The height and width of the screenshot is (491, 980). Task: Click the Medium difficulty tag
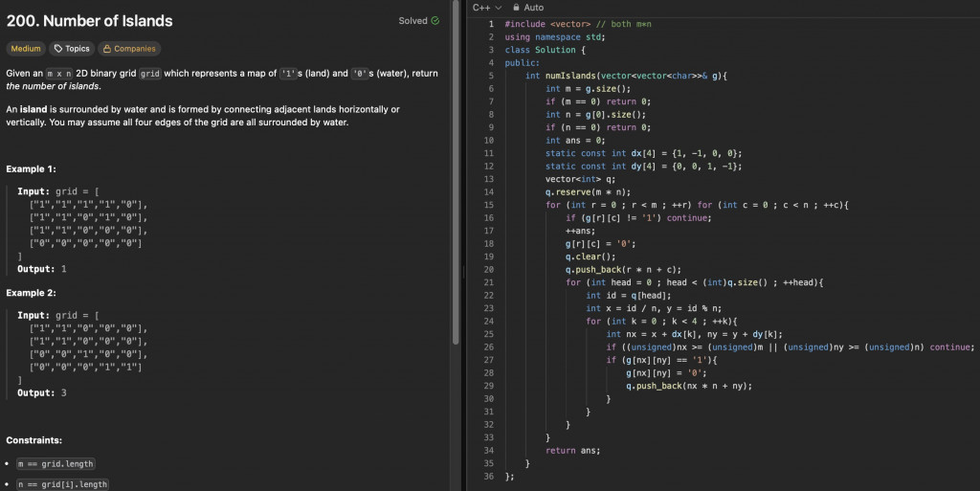click(26, 49)
